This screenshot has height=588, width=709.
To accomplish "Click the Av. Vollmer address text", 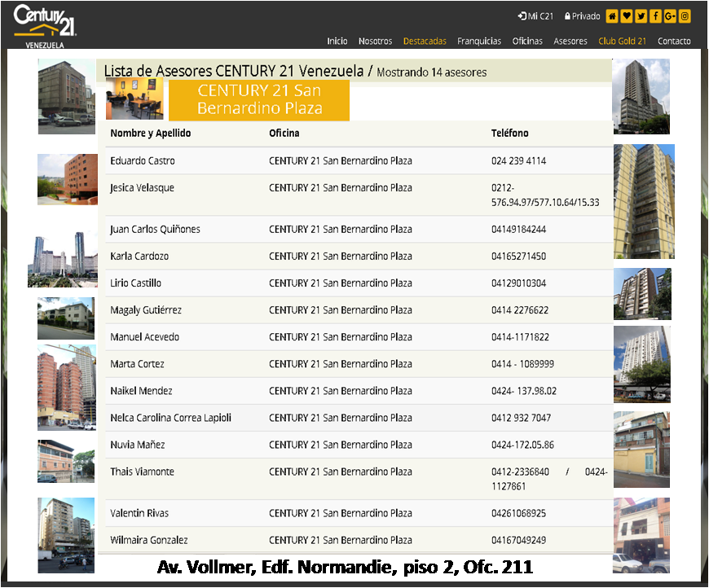I will [345, 567].
